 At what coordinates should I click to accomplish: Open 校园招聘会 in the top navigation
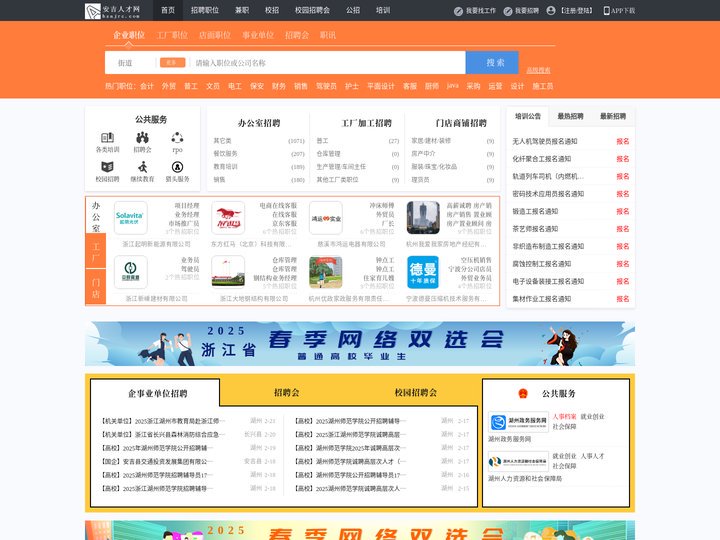312,10
